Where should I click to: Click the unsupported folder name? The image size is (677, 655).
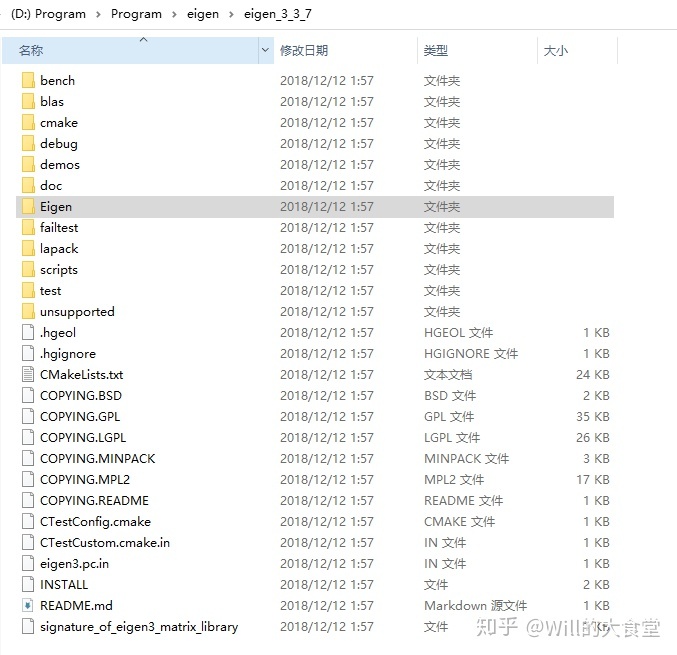click(77, 312)
